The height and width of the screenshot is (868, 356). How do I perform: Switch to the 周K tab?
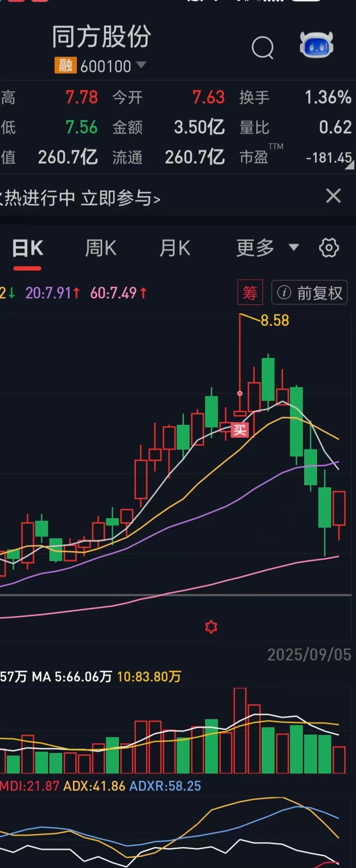[x=101, y=248]
